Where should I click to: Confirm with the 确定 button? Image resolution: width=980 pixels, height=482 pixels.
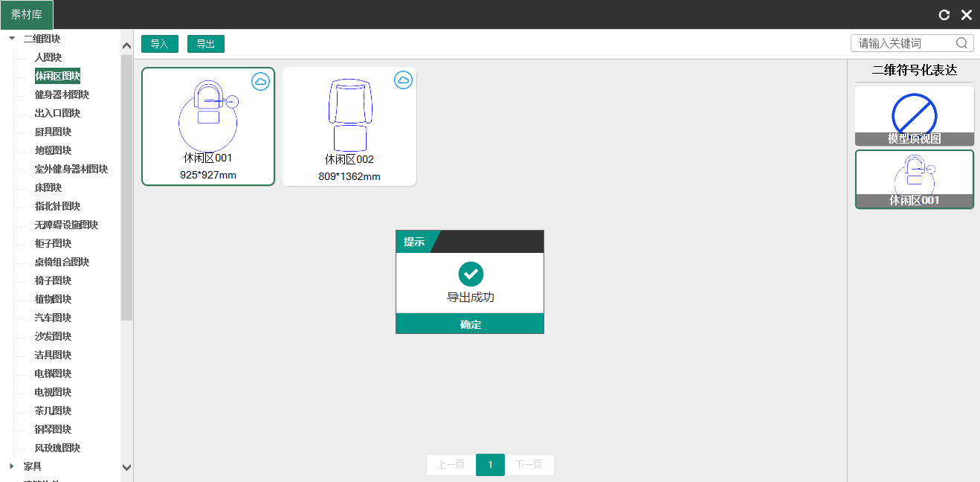click(x=470, y=324)
